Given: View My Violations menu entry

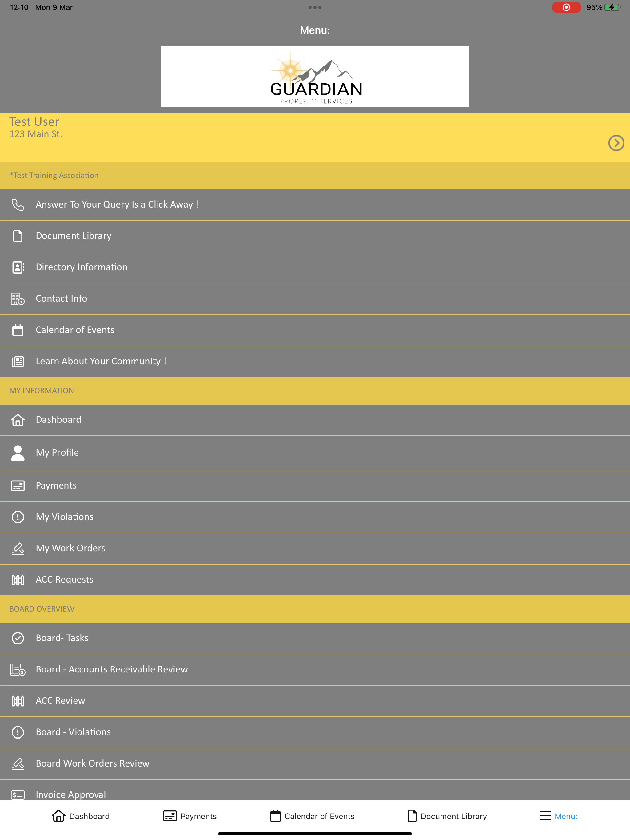Looking at the screenshot, I should [315, 517].
